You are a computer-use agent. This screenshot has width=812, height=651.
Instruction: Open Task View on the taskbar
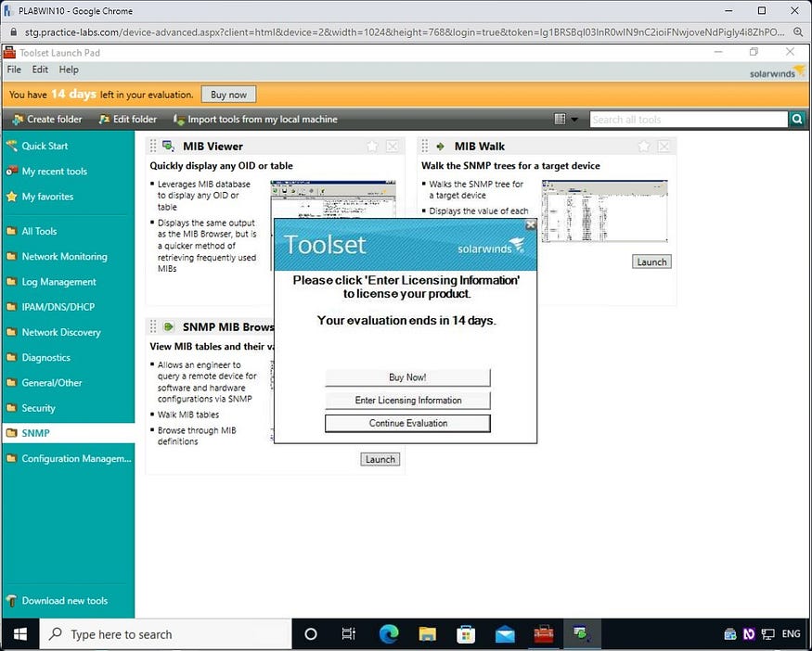[x=349, y=634]
